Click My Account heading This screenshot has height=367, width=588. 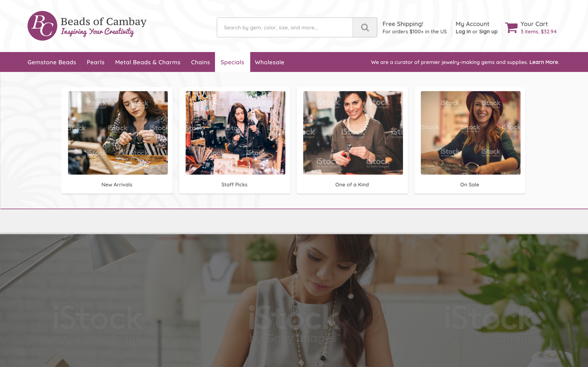(x=472, y=24)
